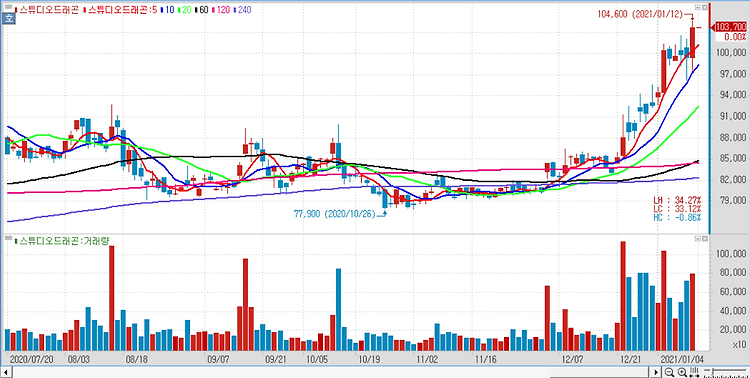Click volume pane minimize button
Screen dimensions: 750x378
pos(697,238)
